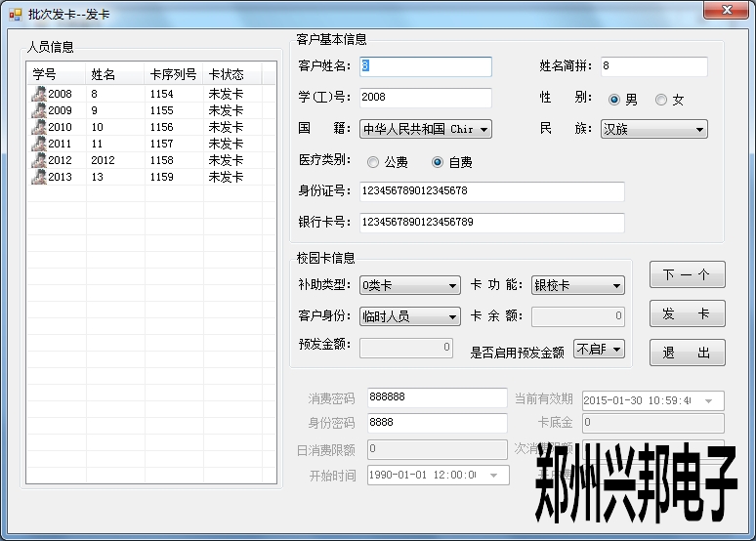Click the 身份证号 ID number field

click(x=491, y=191)
